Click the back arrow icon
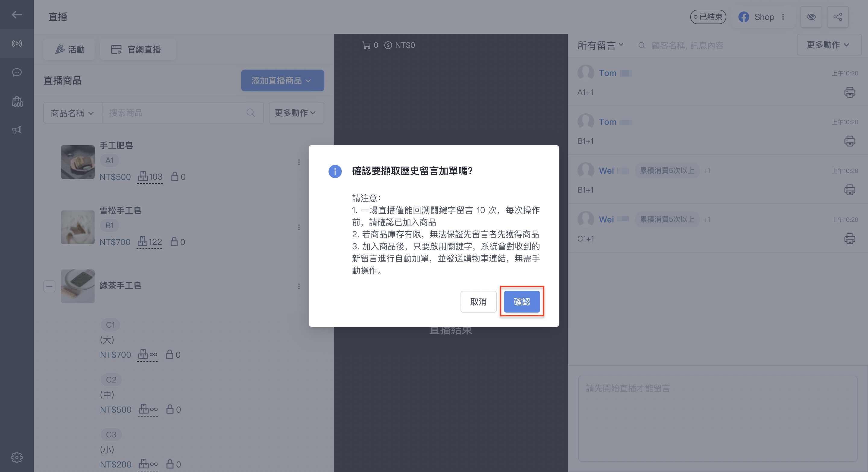868x472 pixels. pyautogui.click(x=17, y=14)
